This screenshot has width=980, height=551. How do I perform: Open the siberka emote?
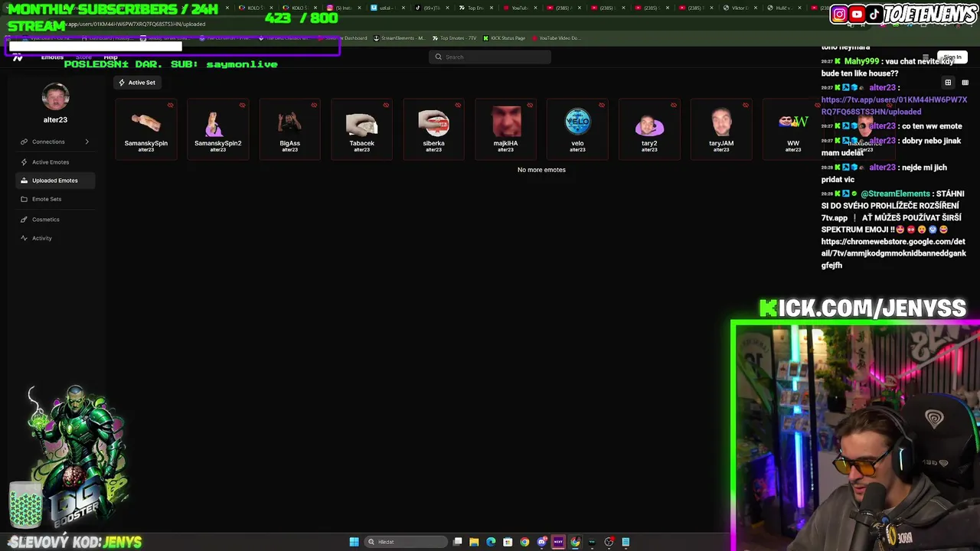433,129
